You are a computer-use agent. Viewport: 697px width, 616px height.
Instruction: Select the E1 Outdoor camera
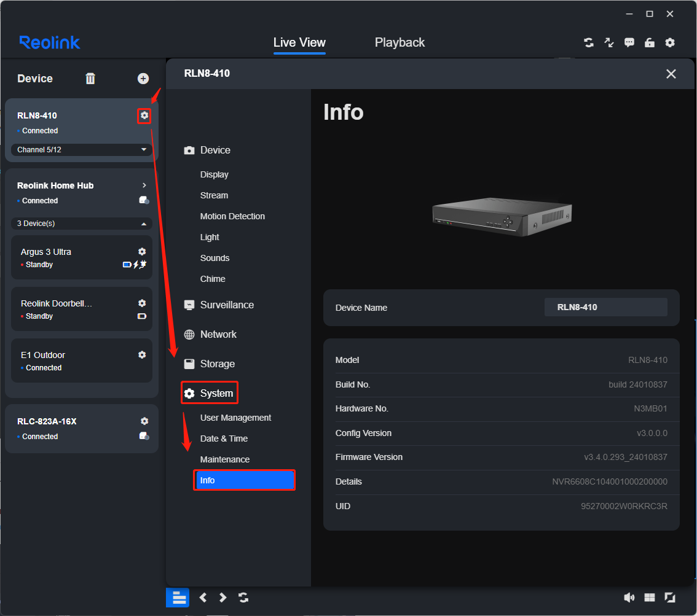82,361
